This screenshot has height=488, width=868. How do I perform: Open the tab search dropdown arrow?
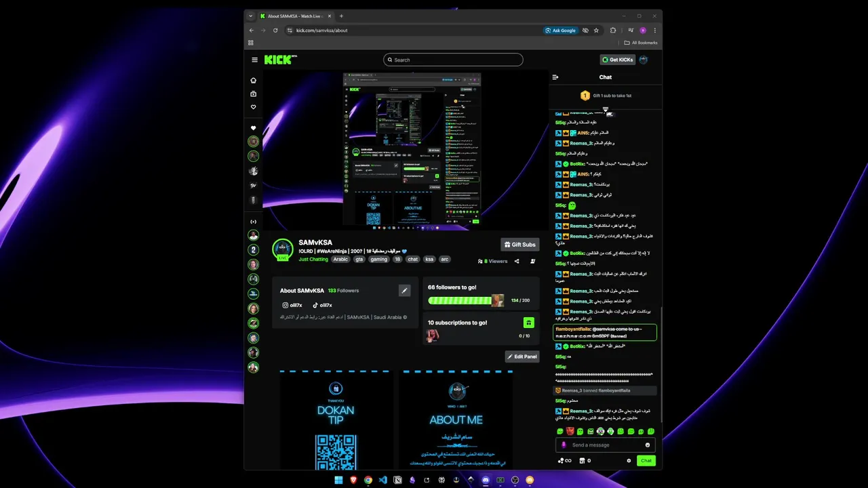coord(251,16)
